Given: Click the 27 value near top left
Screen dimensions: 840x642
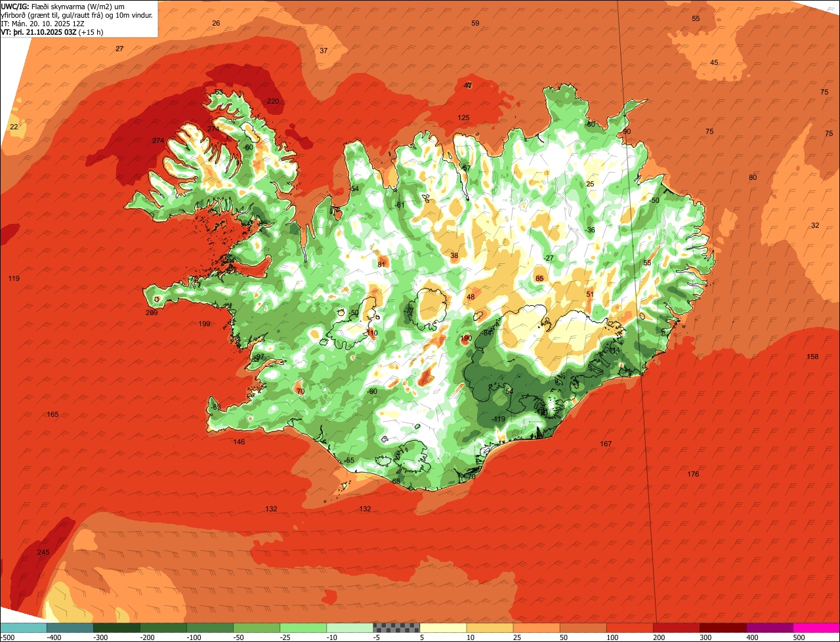Looking at the screenshot, I should pos(119,49).
